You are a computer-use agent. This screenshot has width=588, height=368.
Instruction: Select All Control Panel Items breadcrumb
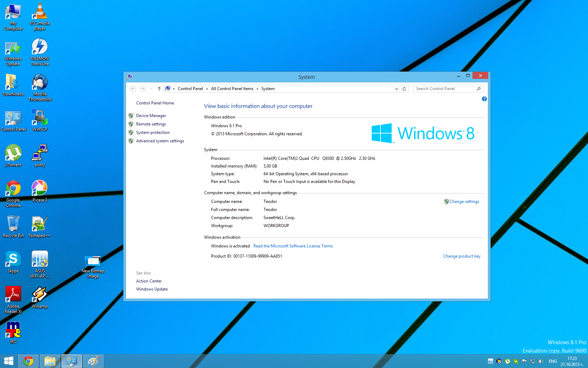tap(232, 89)
